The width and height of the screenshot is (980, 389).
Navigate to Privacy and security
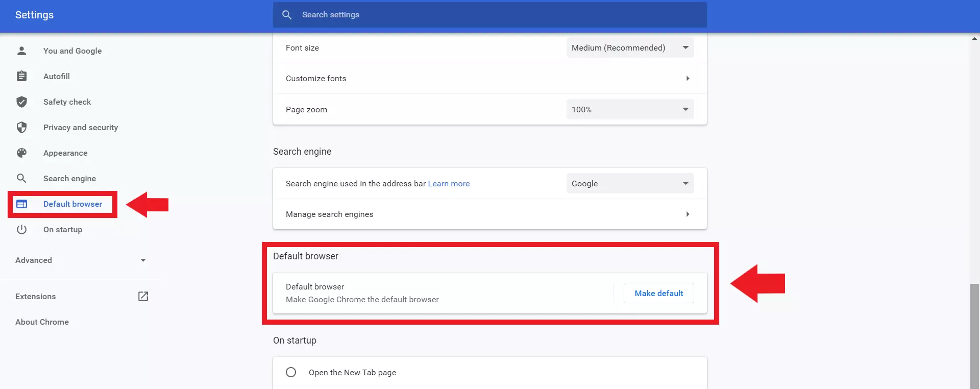click(81, 127)
